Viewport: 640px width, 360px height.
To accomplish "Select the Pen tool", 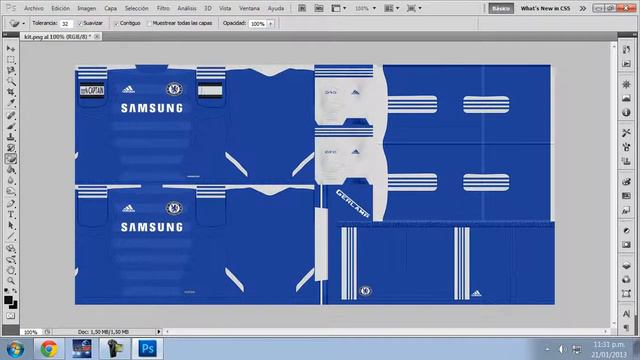I will [x=11, y=204].
